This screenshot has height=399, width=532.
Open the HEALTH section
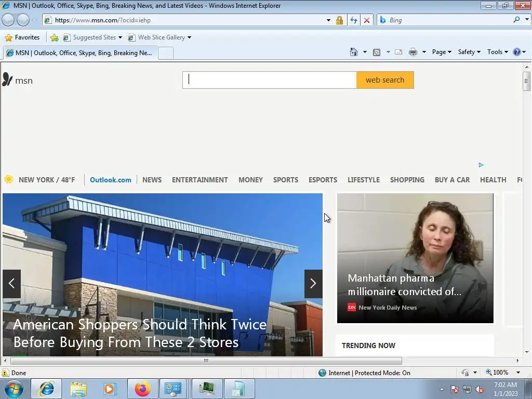click(493, 180)
